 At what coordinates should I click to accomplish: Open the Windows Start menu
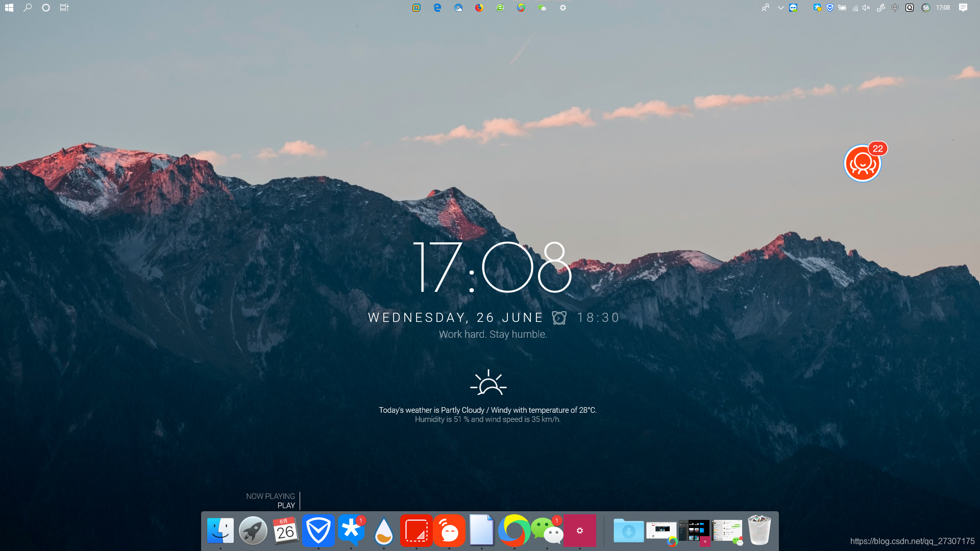pos(9,8)
